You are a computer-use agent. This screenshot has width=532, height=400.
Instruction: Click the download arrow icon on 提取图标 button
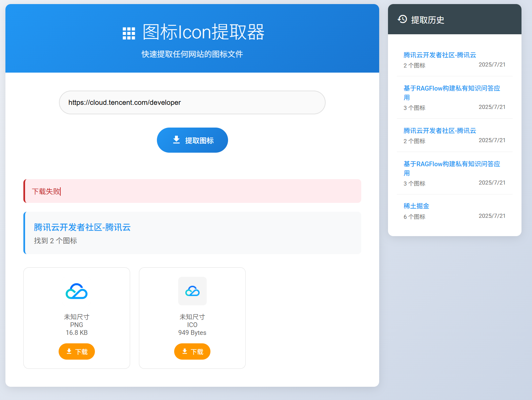click(x=176, y=140)
